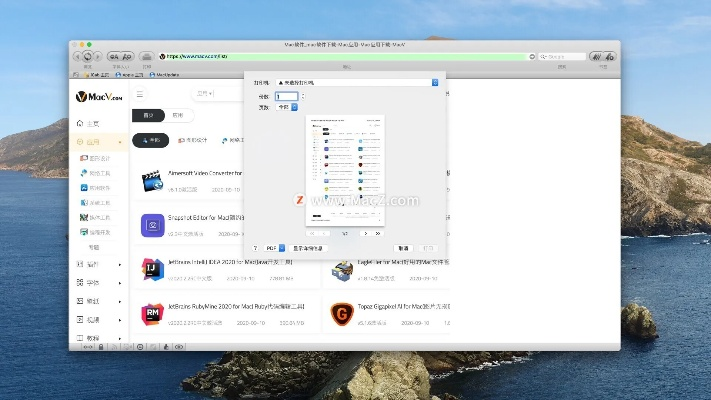This screenshot has height=400, width=711.
Task: Open the printer selection dropdown
Action: (x=357, y=82)
